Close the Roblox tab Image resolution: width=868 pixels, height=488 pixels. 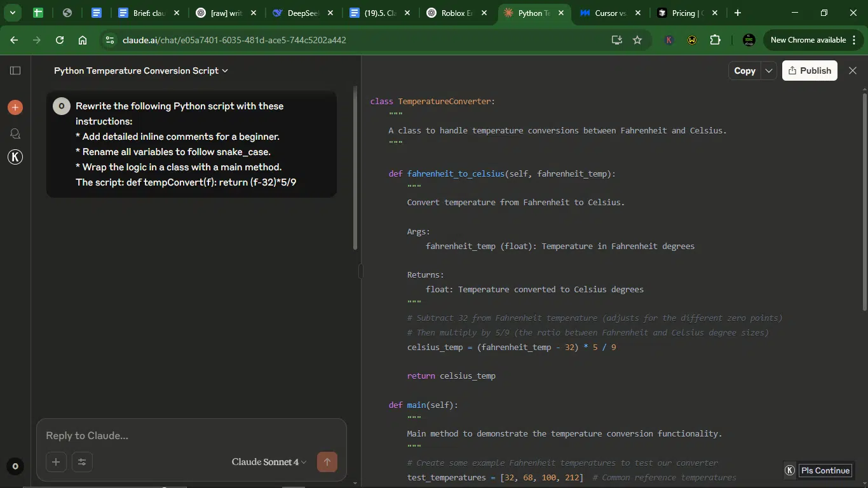pyautogui.click(x=484, y=13)
